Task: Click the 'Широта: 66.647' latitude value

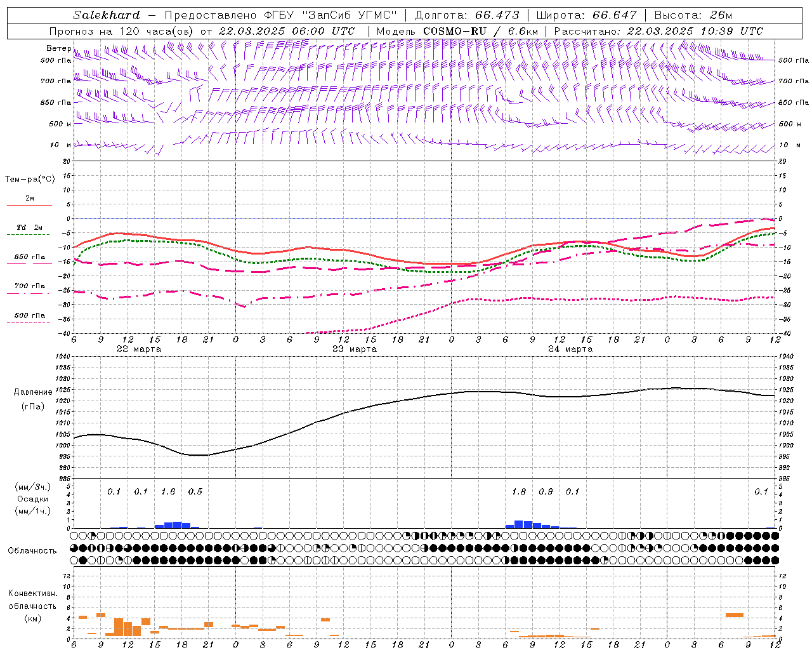Action: point(586,15)
